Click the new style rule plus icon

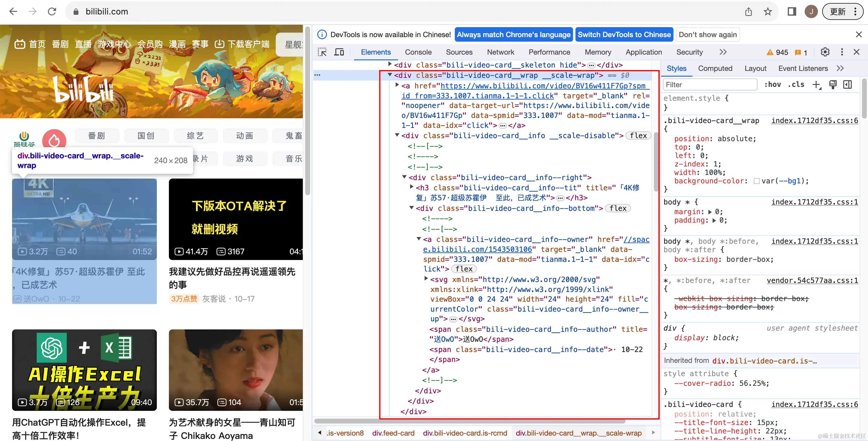[x=816, y=85]
